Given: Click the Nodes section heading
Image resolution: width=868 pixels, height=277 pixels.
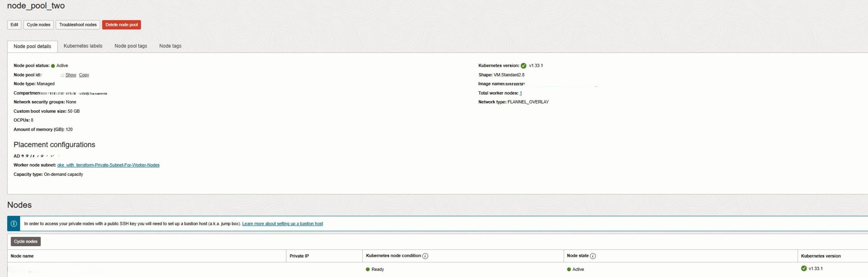Looking at the screenshot, I should [19, 205].
